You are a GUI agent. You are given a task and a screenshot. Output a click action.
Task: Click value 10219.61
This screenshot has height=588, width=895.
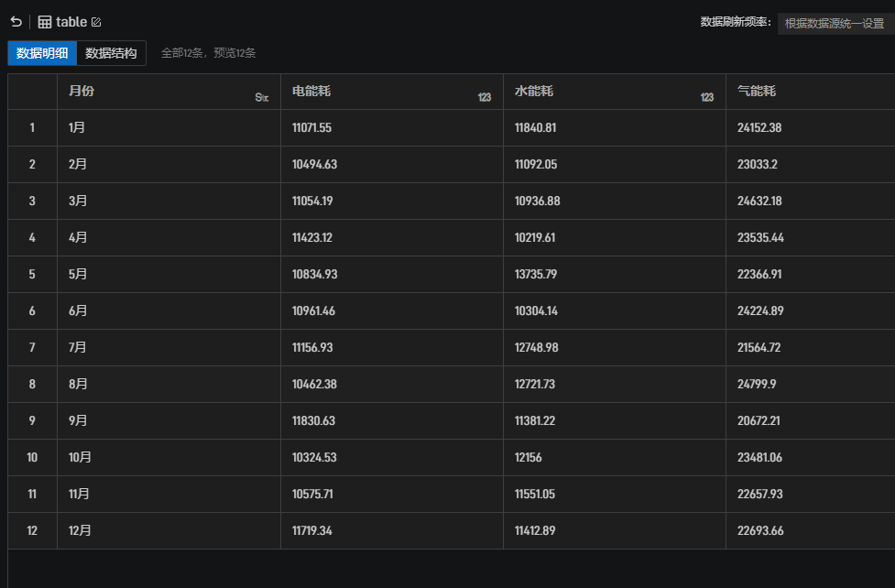[535, 237]
